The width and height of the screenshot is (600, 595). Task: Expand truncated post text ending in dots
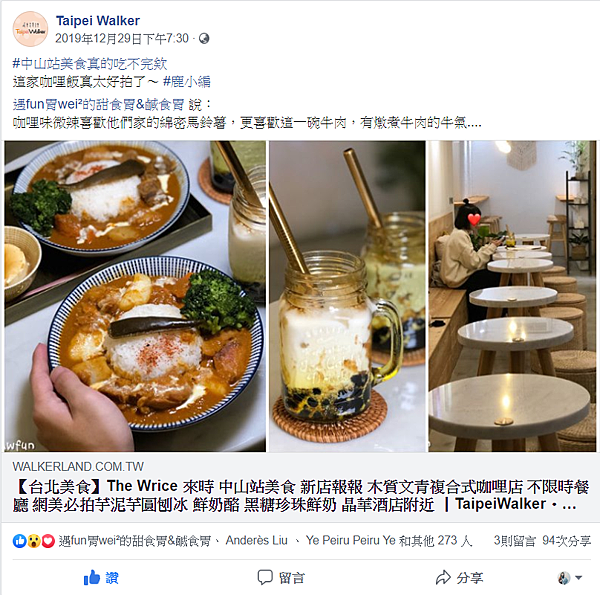click(x=474, y=123)
